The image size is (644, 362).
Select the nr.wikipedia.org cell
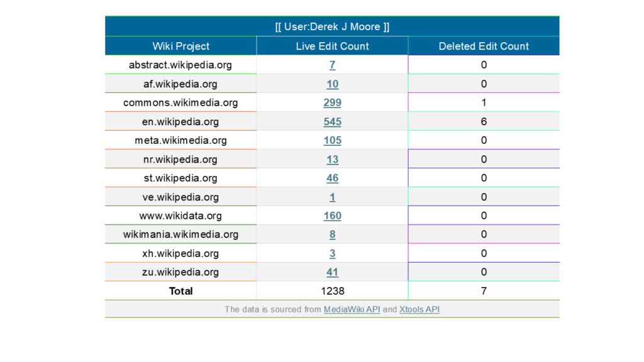point(180,159)
